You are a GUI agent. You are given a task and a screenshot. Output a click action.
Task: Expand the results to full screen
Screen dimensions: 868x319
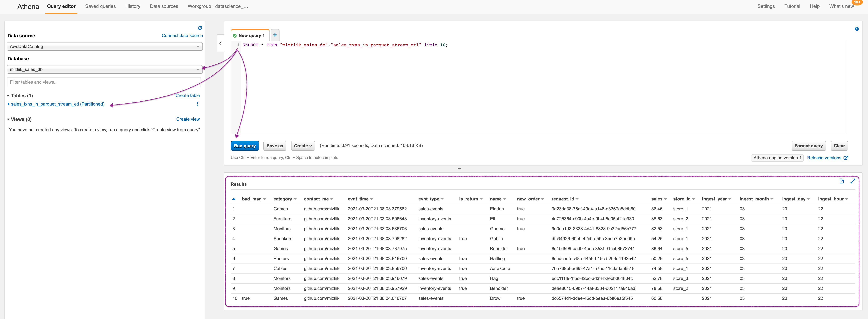point(853,181)
